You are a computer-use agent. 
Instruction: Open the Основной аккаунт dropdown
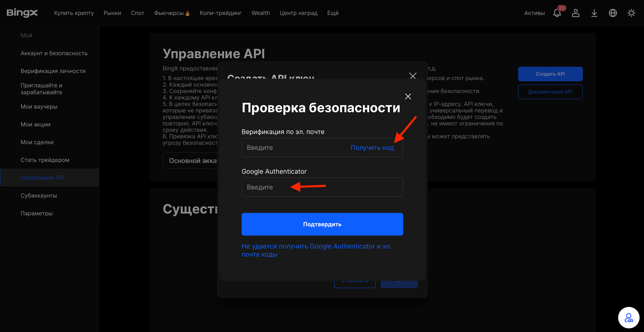pyautogui.click(x=190, y=161)
